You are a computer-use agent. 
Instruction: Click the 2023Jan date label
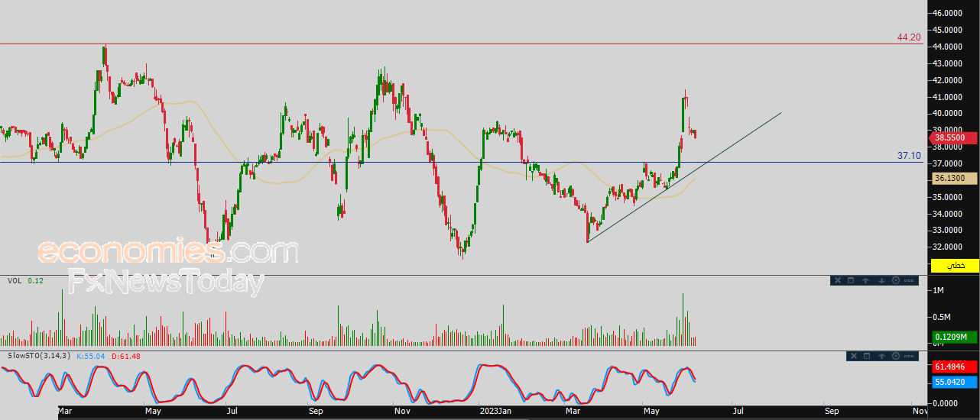pyautogui.click(x=495, y=412)
